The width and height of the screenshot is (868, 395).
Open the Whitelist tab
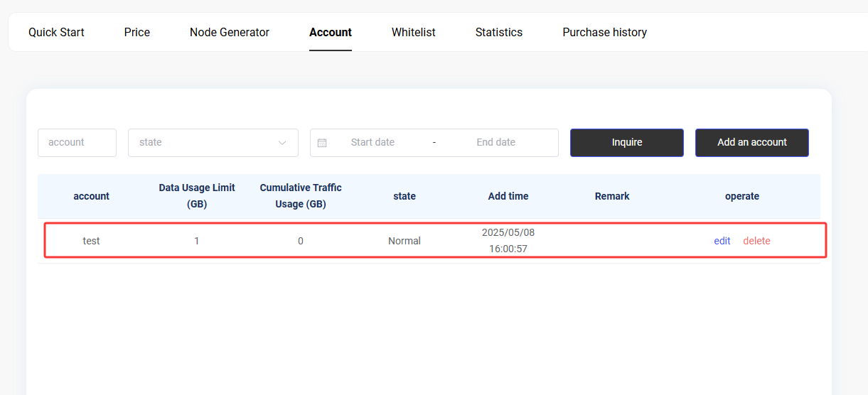[x=414, y=32]
